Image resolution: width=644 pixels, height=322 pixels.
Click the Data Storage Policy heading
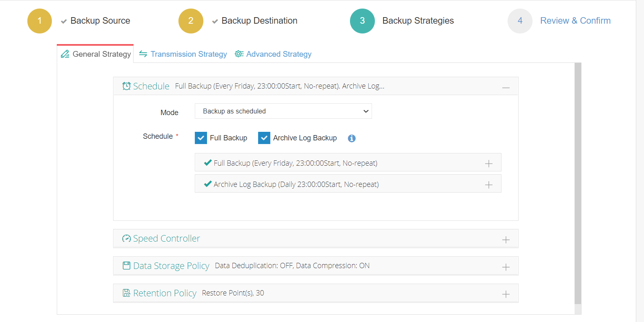pos(171,266)
